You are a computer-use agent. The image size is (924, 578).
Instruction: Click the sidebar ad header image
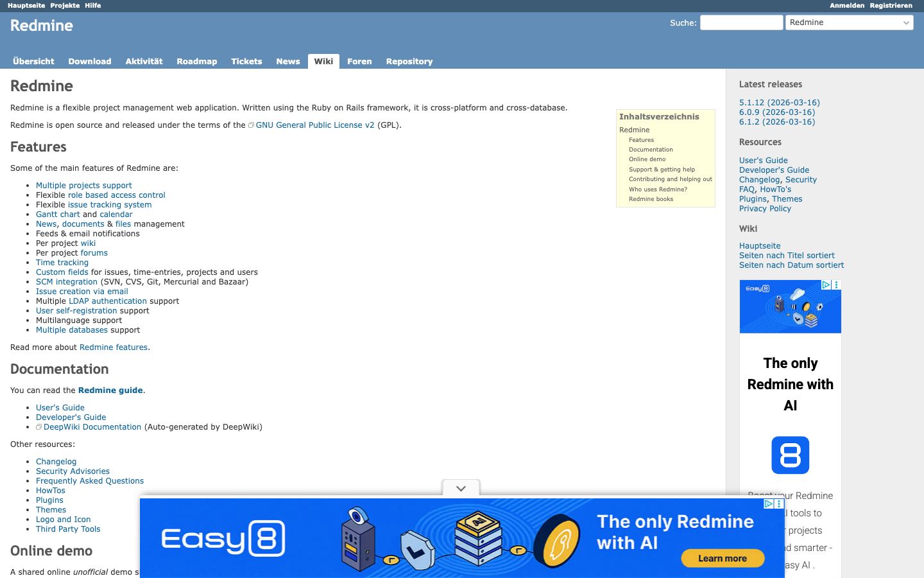790,306
